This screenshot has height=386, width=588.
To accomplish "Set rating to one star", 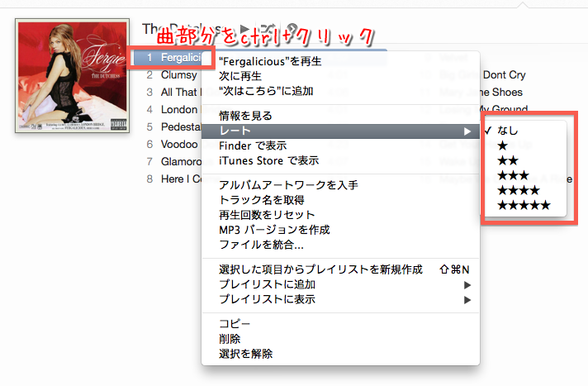I will [524, 145].
